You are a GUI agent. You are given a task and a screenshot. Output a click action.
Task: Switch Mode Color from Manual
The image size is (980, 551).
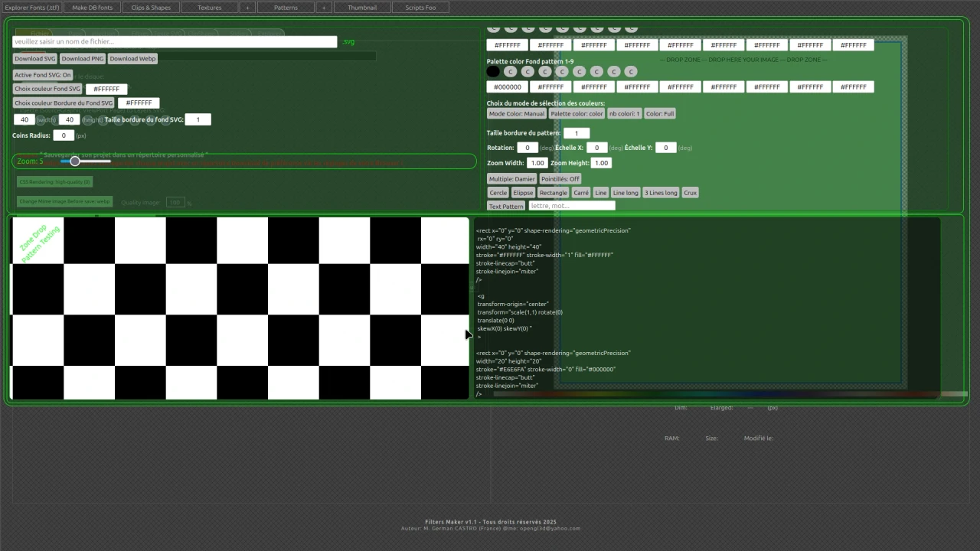pos(516,113)
